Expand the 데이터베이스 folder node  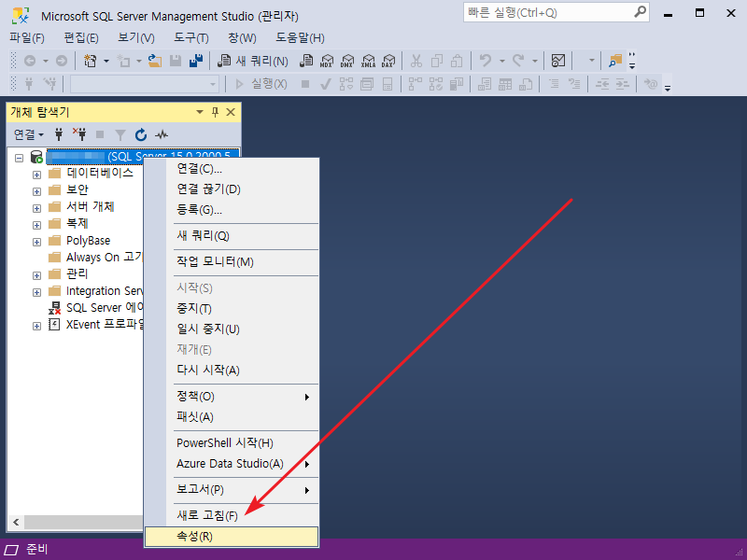[36, 175]
